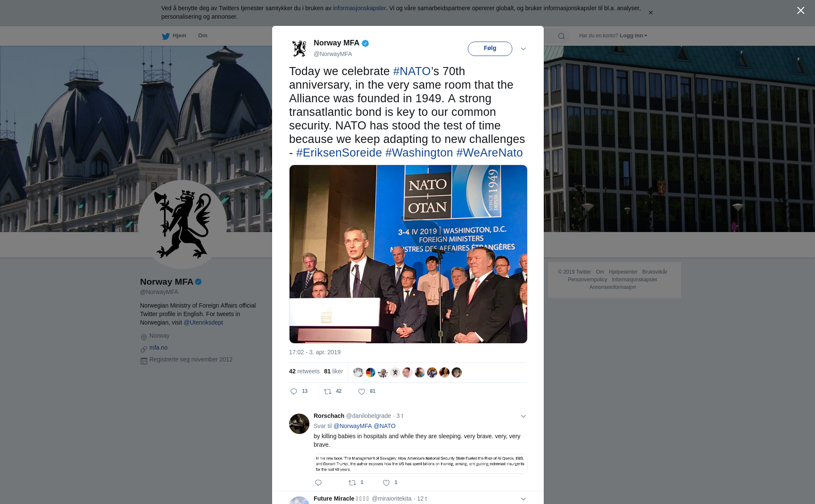The image size is (815, 504).
Task: Click the reply icon under main tweet
Action: (294, 392)
